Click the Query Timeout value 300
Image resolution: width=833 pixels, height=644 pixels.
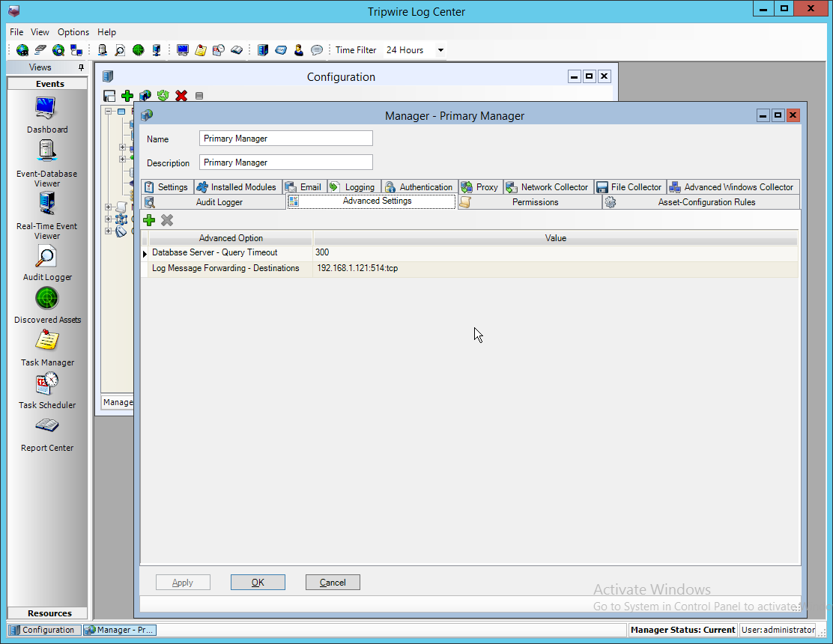pyautogui.click(x=556, y=252)
